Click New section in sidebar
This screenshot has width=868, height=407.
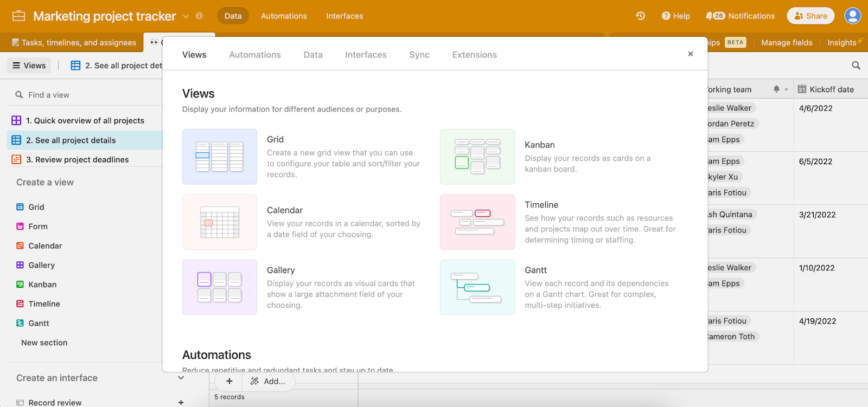pos(44,343)
